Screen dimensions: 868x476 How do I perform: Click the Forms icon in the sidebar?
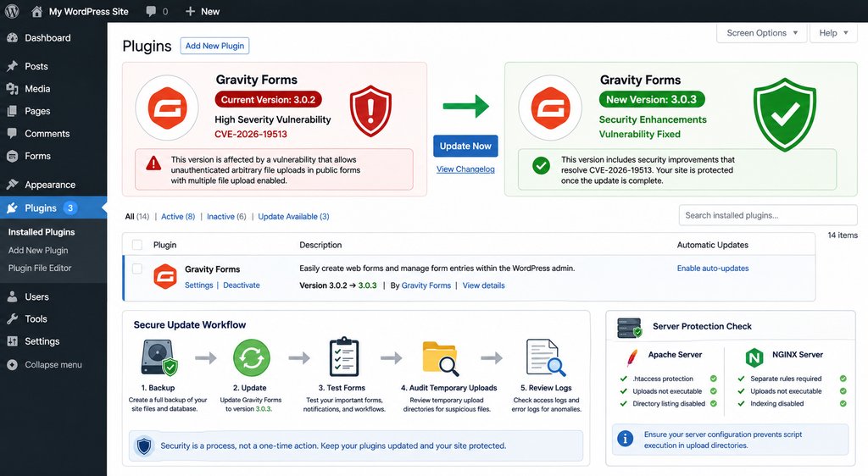(12, 157)
